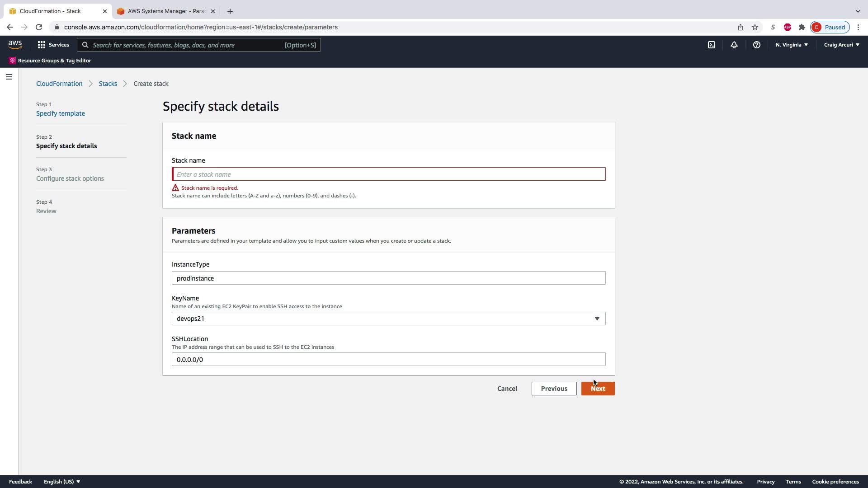
Task: Open the Services grid menu
Action: click(x=53, y=45)
